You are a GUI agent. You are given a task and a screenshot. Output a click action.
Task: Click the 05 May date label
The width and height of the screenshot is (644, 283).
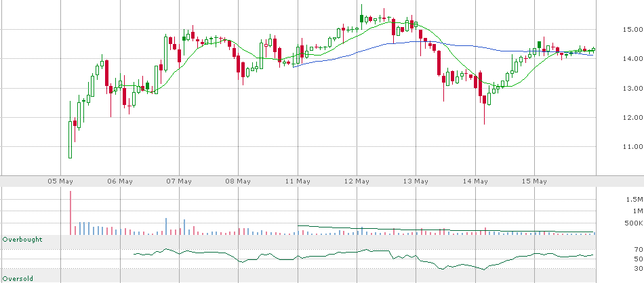[x=61, y=181]
